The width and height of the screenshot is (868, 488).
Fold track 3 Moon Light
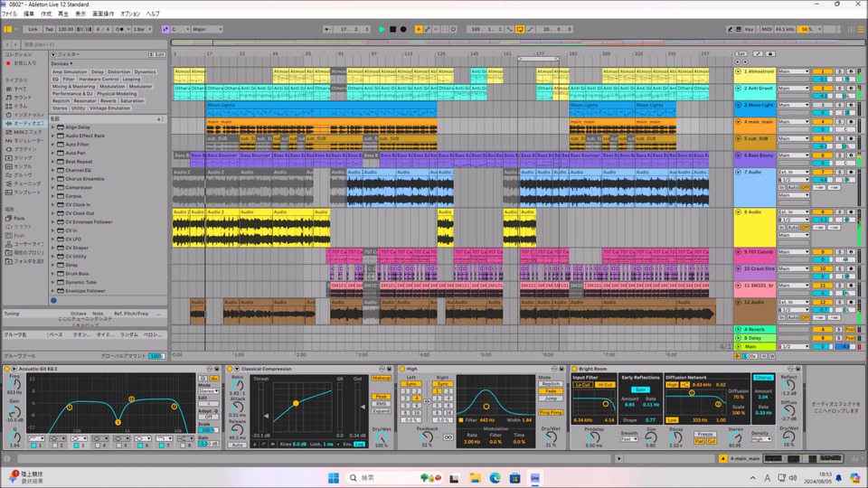pyautogui.click(x=738, y=105)
